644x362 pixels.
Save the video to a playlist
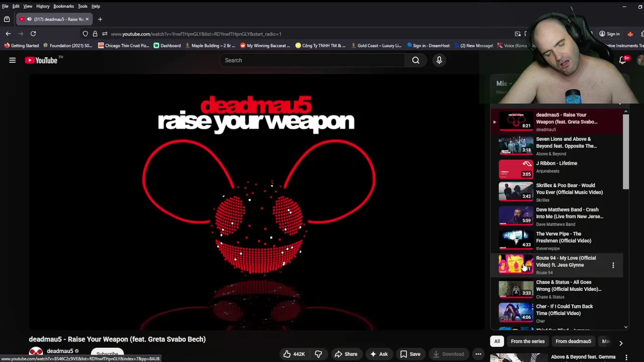pos(410,354)
